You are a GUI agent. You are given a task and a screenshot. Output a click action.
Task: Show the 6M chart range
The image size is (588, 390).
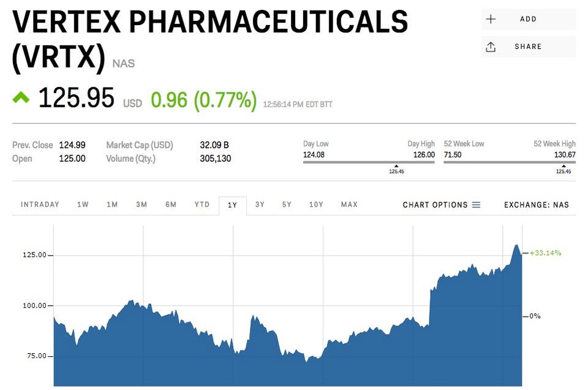[x=171, y=205]
